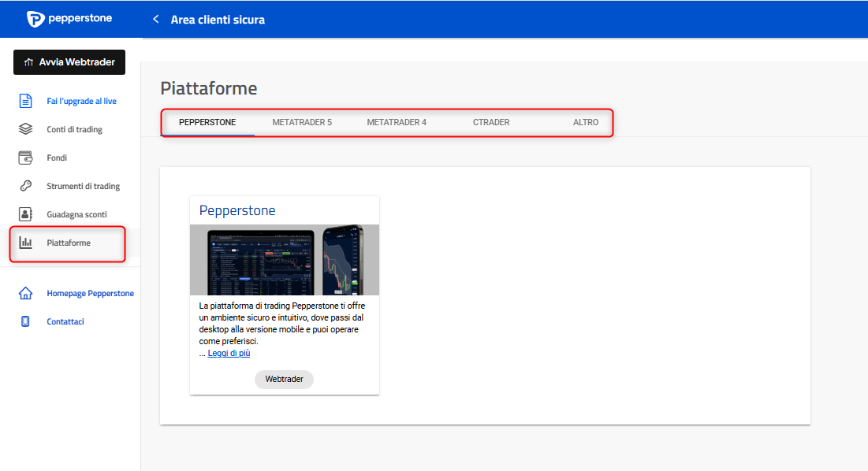Open the cTrader tab

[491, 122]
